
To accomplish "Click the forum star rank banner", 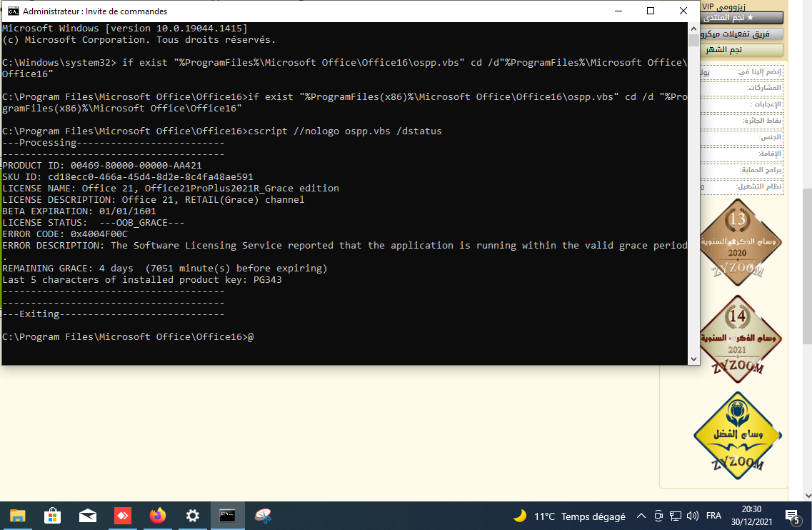I will coord(742,18).
